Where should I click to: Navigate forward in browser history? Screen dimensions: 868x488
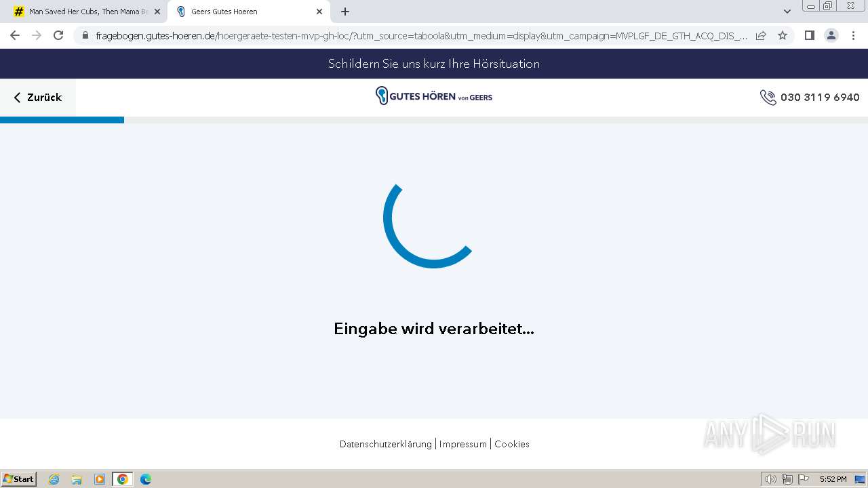pos(37,35)
